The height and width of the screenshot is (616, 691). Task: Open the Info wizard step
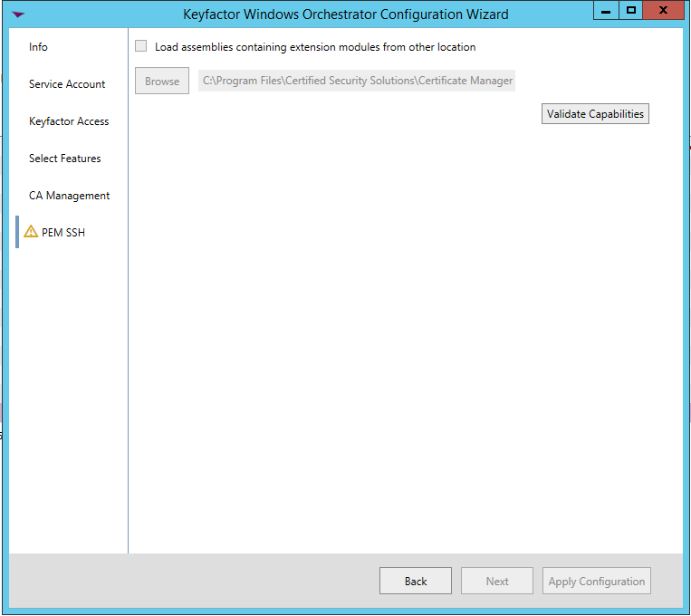38,47
